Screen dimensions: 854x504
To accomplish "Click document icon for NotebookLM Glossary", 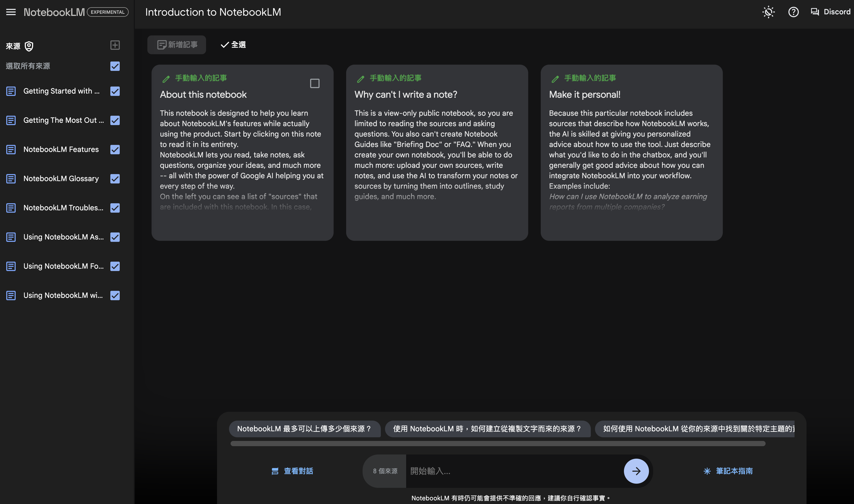I will pyautogui.click(x=11, y=179).
